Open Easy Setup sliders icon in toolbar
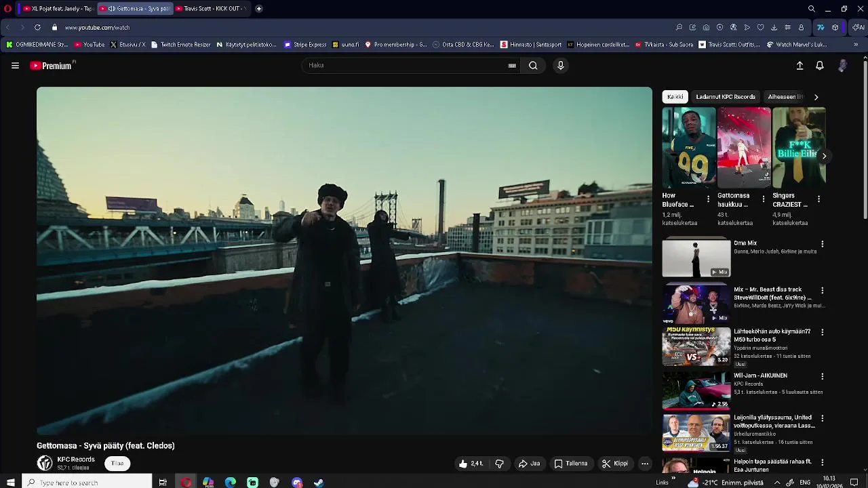This screenshot has width=868, height=488. 787,27
